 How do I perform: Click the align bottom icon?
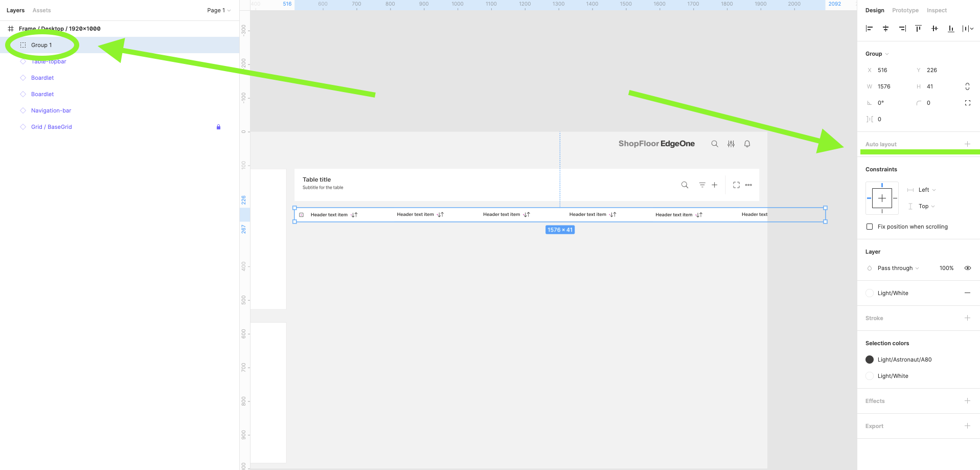(x=951, y=29)
